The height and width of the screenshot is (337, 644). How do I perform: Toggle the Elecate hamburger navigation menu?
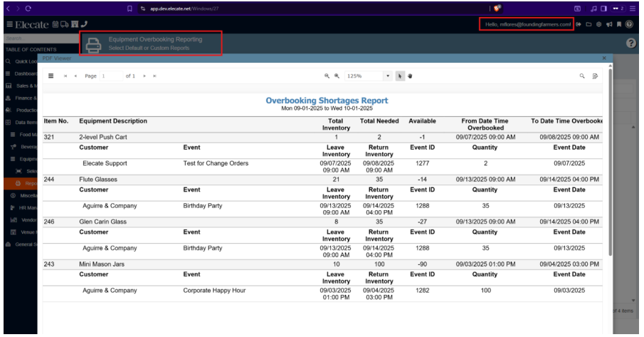click(6, 25)
